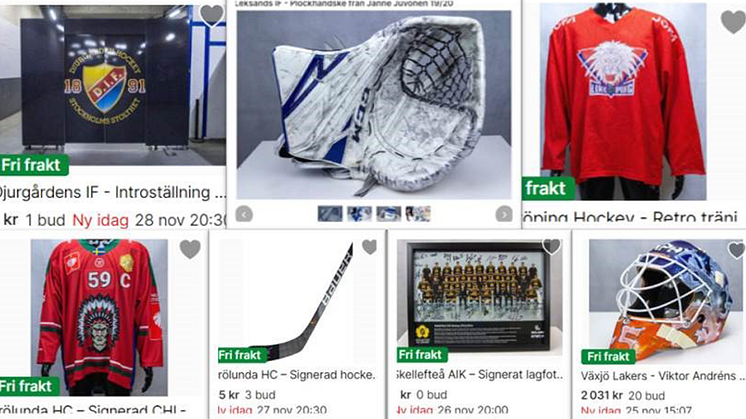
Task: Click Fri frakt badge on goalie mask listing
Action: click(x=608, y=357)
